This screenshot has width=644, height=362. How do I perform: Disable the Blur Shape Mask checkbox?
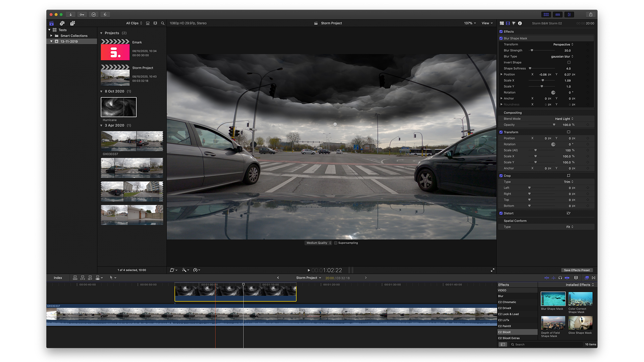click(x=501, y=38)
